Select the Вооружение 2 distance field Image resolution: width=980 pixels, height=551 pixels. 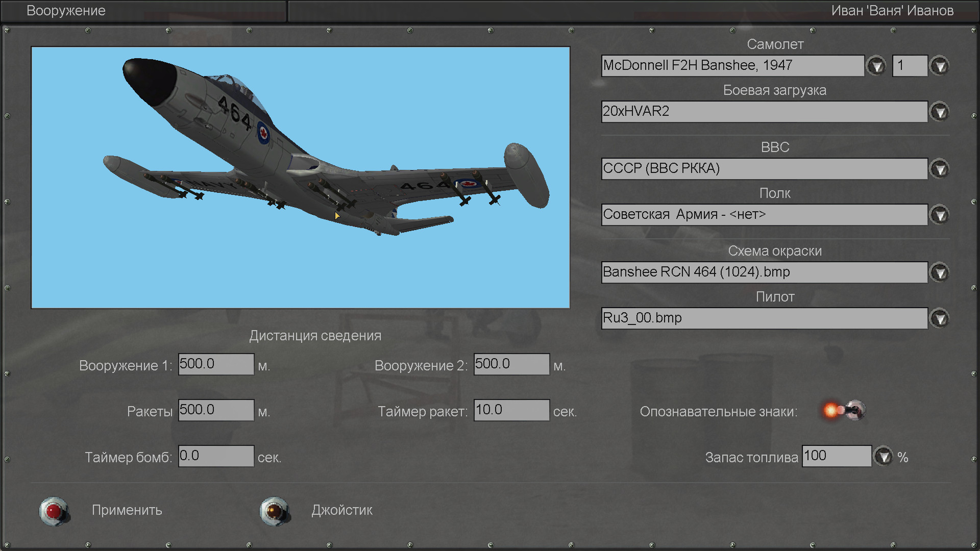tap(511, 364)
